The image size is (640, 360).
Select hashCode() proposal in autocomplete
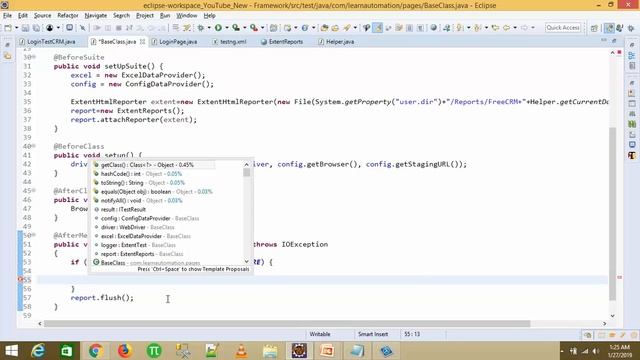167,174
